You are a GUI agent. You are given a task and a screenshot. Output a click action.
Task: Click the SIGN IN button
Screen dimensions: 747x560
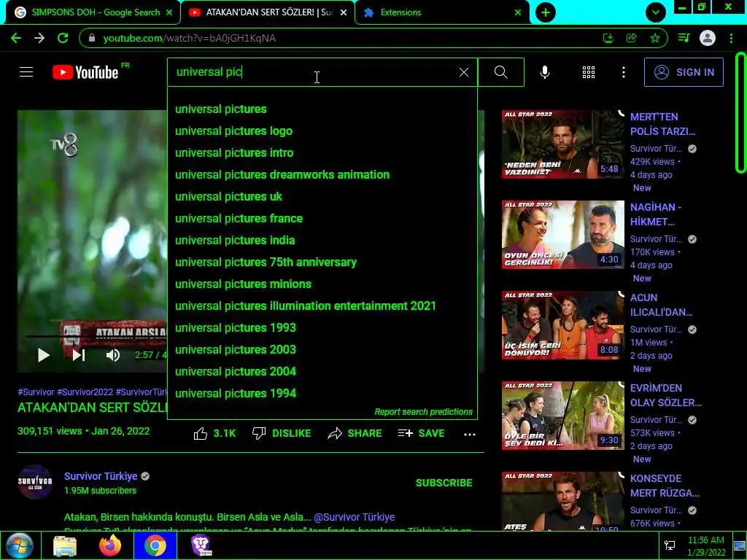(x=684, y=72)
